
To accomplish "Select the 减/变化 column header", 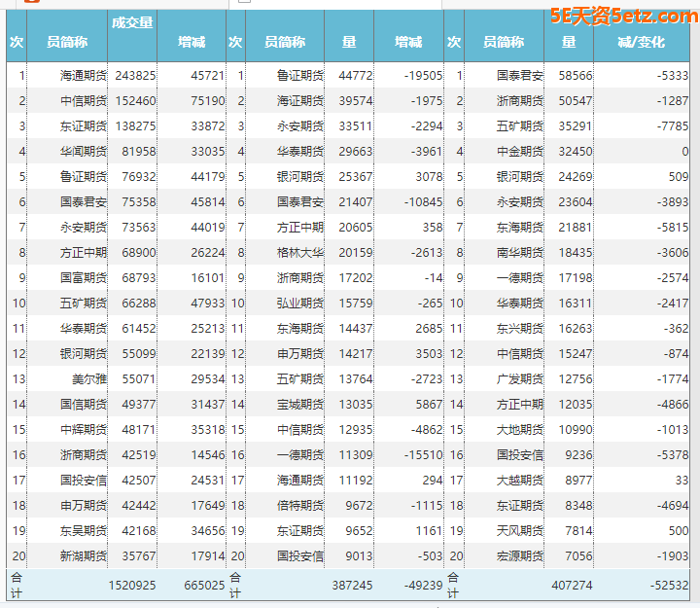I will (x=641, y=42).
